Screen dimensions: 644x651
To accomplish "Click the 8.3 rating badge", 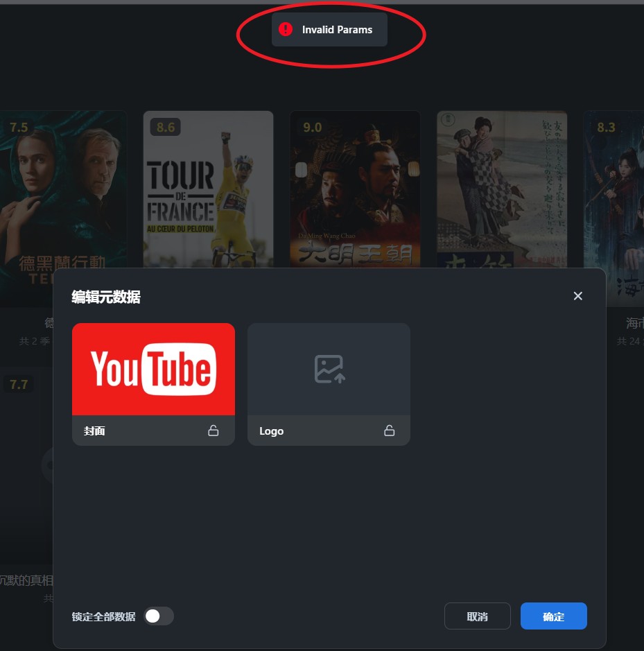I will coord(606,127).
